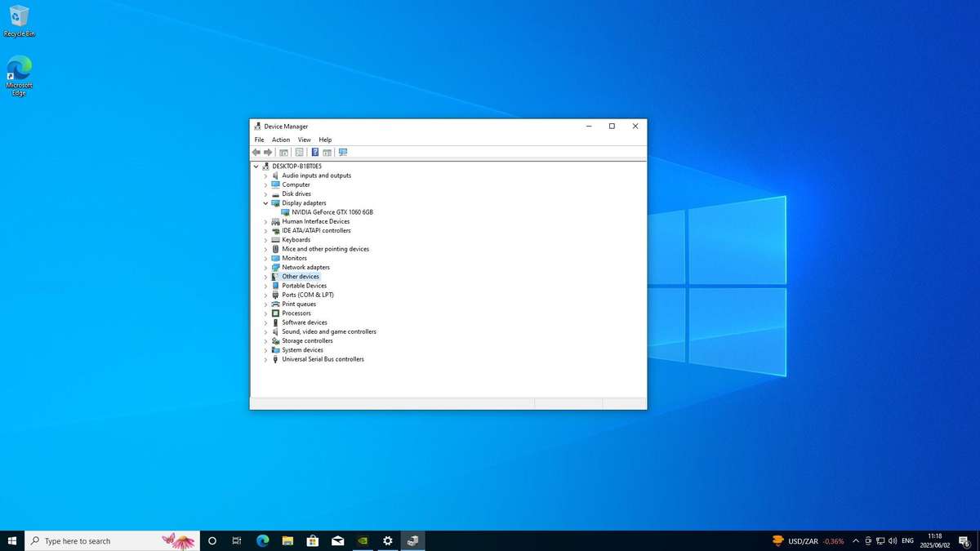The image size is (980, 551).
Task: Collapse the DESKTOP-B1BT0E5 root node
Action: (256, 167)
